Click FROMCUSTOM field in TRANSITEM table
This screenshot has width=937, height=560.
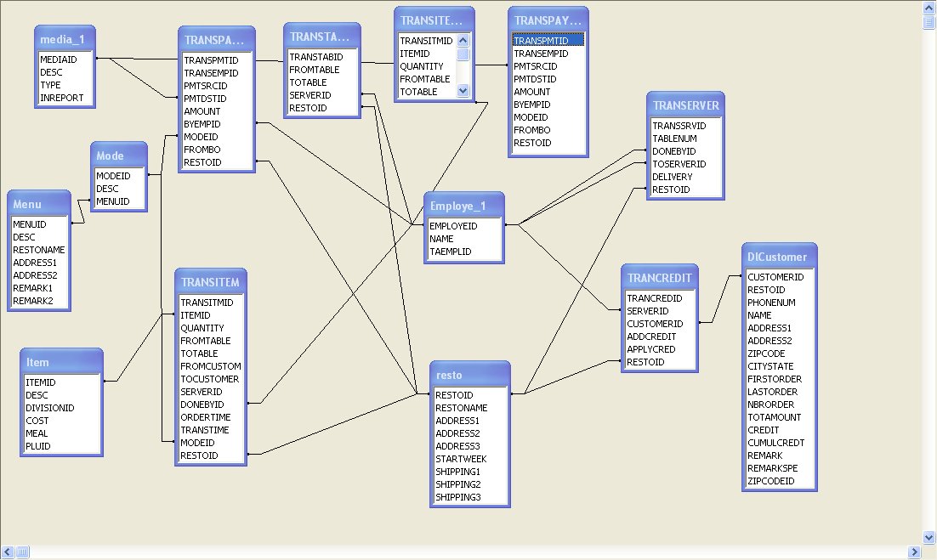coord(211,366)
